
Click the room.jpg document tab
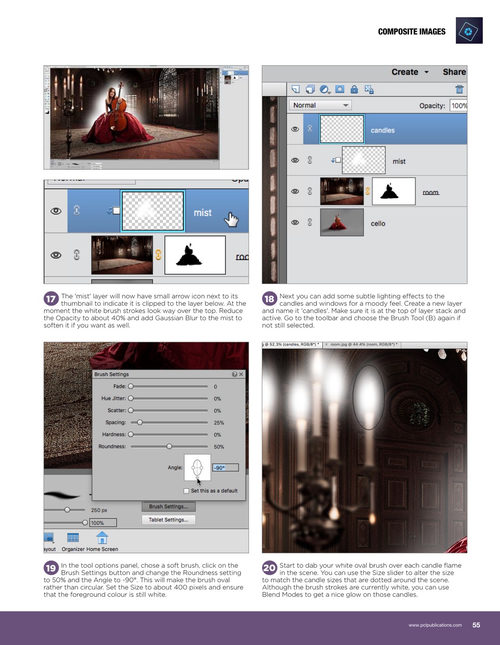click(362, 344)
